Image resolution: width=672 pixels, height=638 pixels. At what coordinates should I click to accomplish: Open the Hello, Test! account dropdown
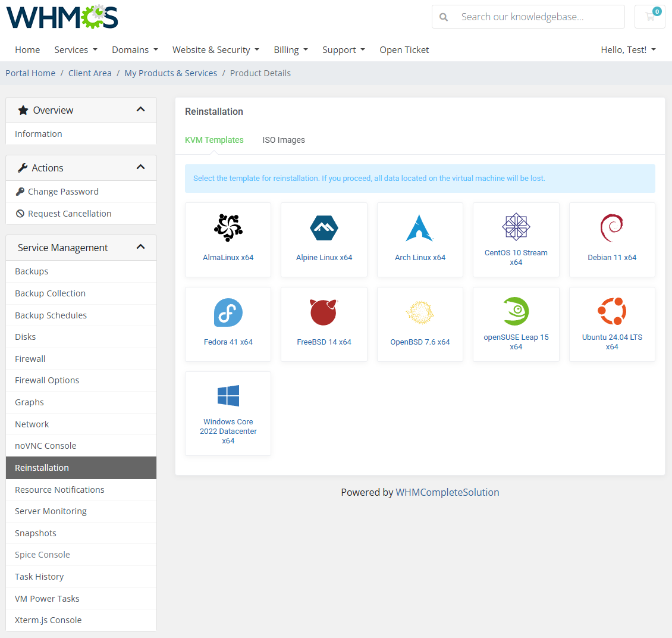point(628,49)
